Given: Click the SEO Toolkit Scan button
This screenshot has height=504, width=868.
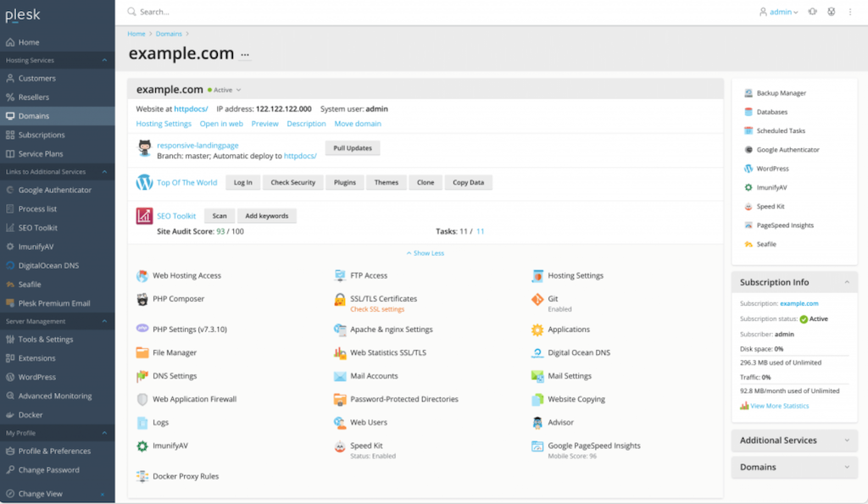Looking at the screenshot, I should coord(220,216).
